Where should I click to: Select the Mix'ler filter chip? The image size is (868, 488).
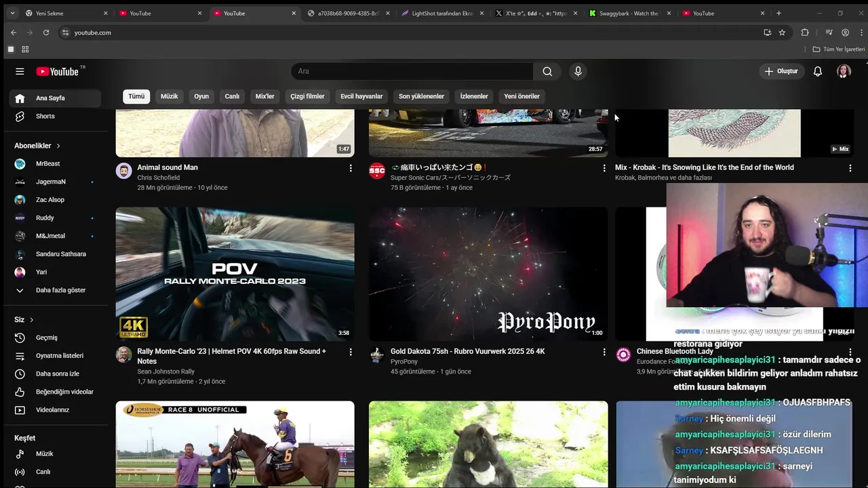point(264,96)
